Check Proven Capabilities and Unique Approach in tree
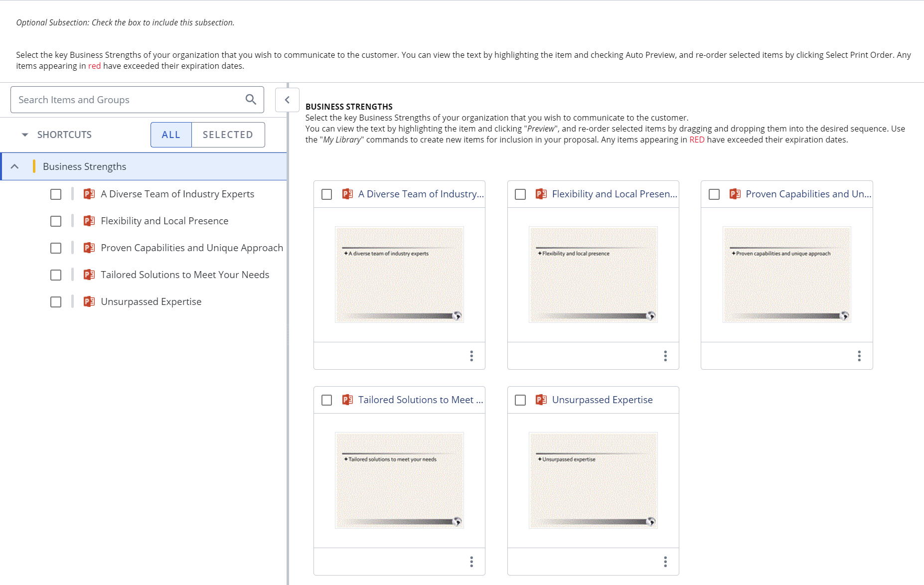 point(56,248)
